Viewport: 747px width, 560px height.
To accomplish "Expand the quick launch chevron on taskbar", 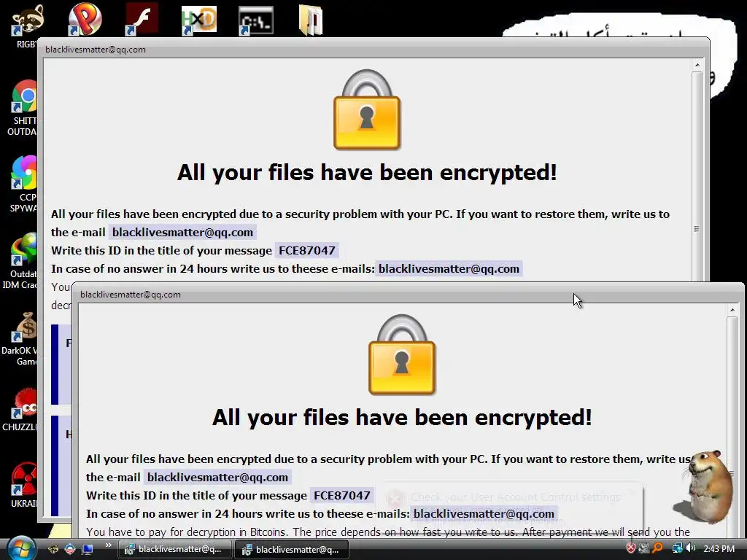I will [108, 545].
